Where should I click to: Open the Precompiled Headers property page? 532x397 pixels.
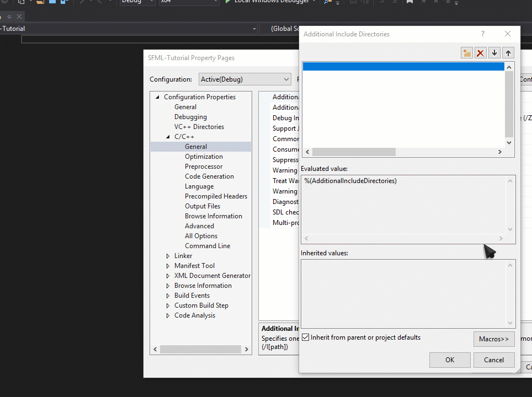216,196
